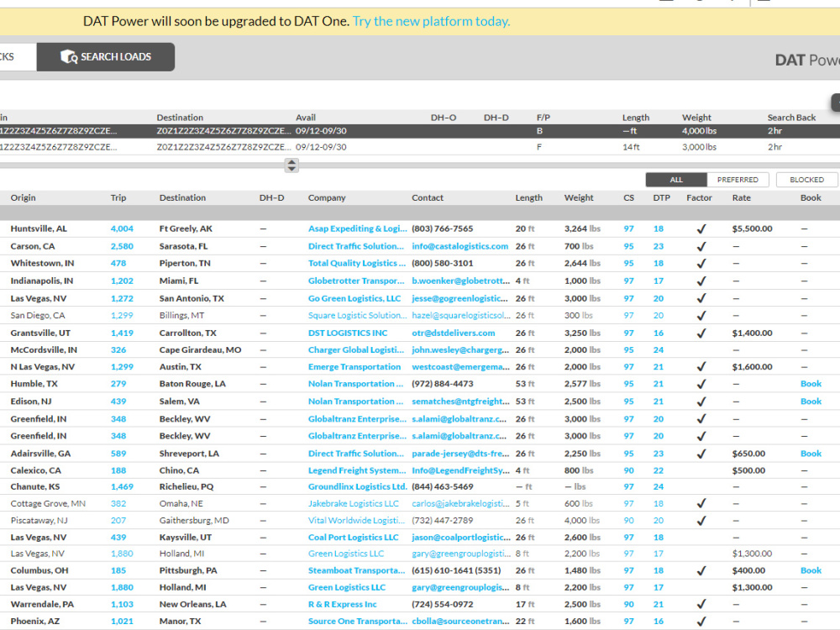The height and width of the screenshot is (630, 840).
Task: Sort results by Weight column header
Action: (x=579, y=197)
